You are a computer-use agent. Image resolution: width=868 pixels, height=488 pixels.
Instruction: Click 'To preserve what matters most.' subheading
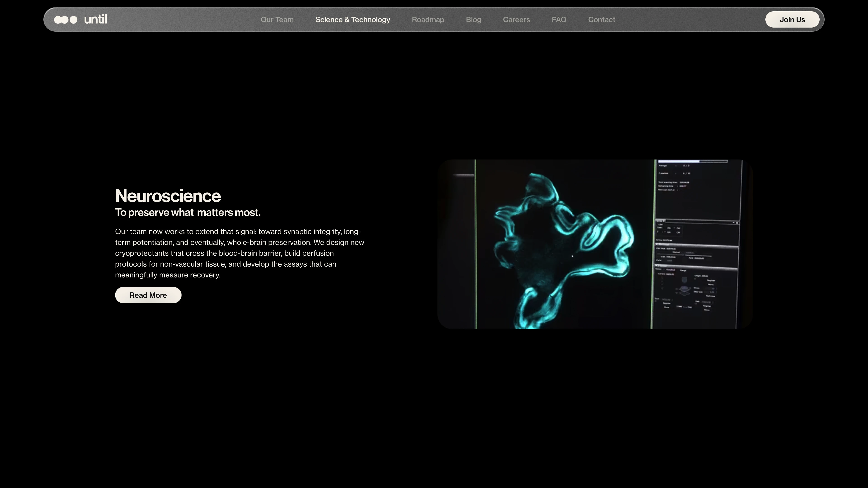[x=188, y=213]
